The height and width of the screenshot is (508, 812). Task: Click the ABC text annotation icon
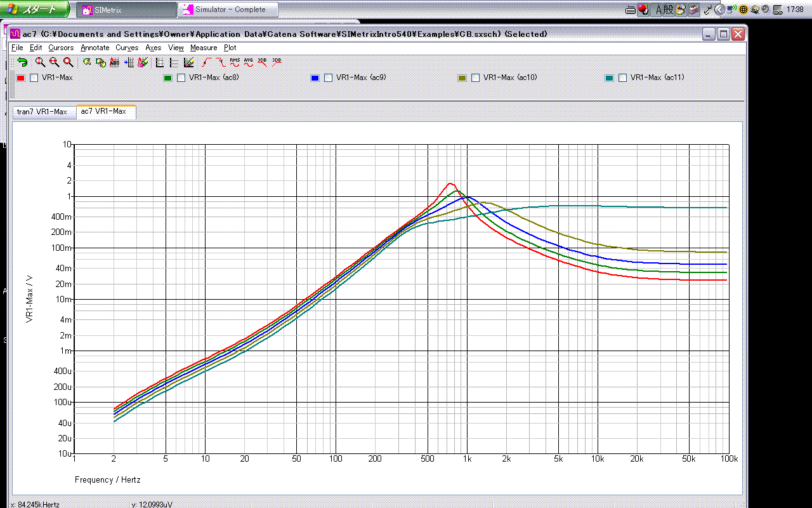pyautogui.click(x=115, y=62)
